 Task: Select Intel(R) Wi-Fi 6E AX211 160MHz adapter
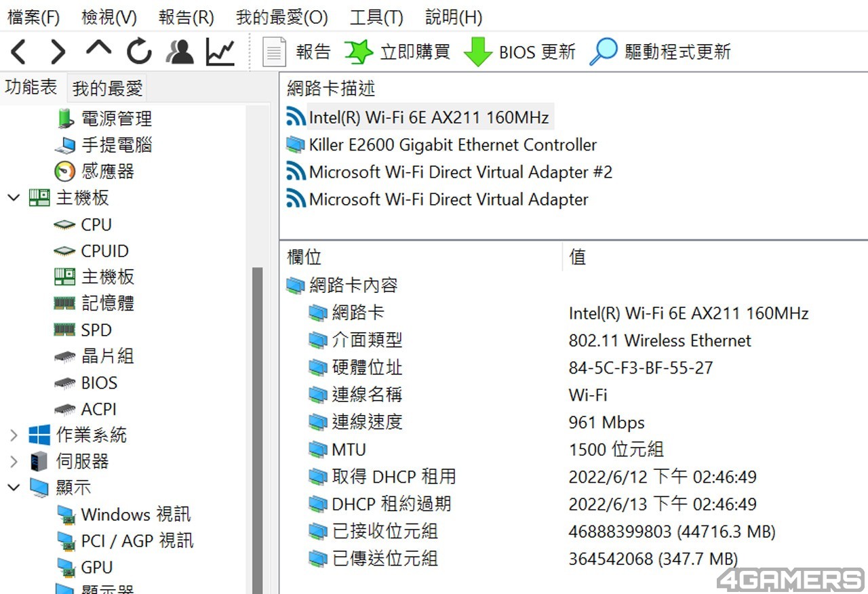click(429, 117)
